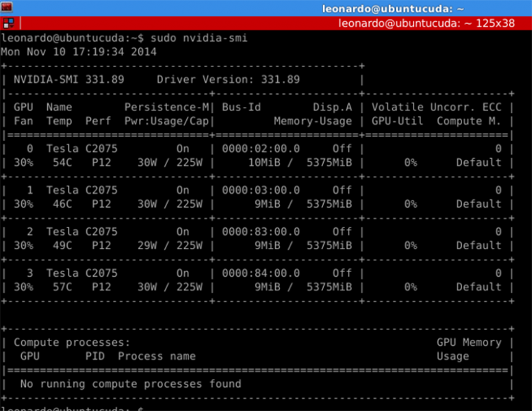This screenshot has height=411, width=532.
Task: Click 'NVIDIA-SMI 331.89' header text
Action: pos(69,79)
